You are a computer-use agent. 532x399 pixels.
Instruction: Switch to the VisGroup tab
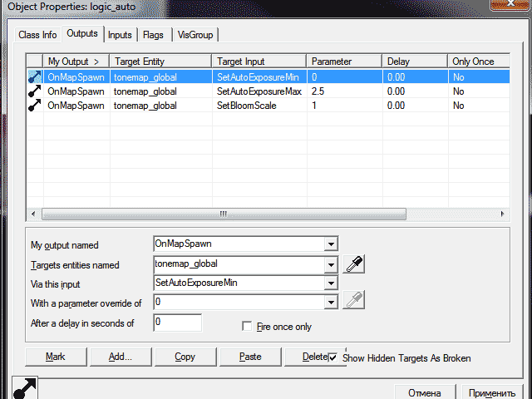[x=196, y=35]
